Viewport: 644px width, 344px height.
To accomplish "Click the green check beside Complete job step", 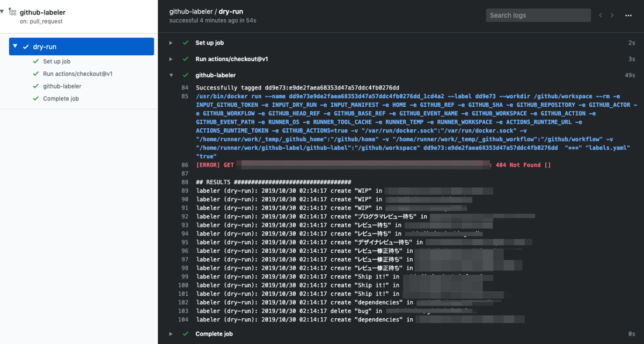I will [185, 334].
